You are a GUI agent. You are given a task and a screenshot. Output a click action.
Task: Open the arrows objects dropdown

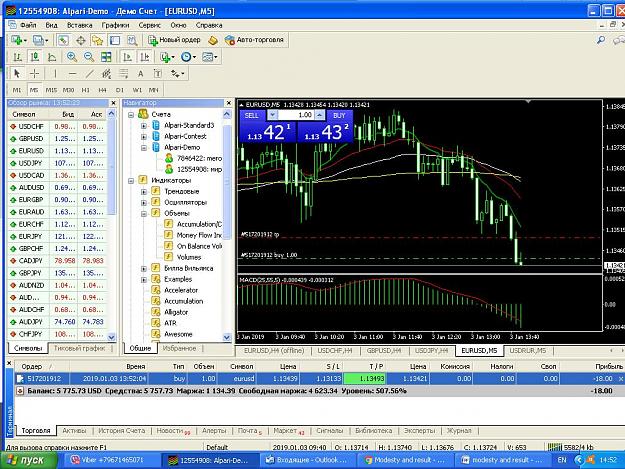pyautogui.click(x=177, y=73)
